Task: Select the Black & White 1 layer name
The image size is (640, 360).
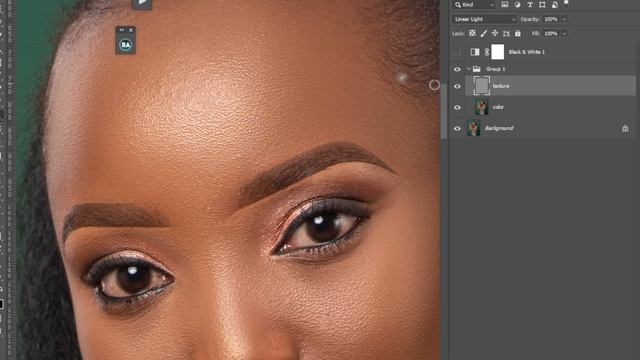Action: (527, 52)
